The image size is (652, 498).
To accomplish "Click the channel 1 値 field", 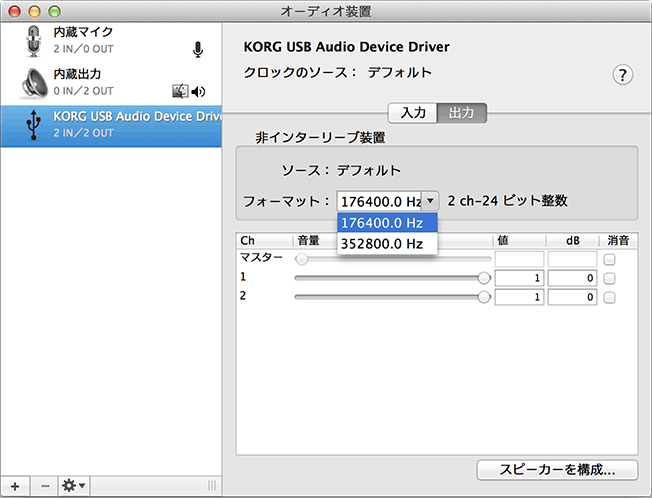I will (519, 278).
